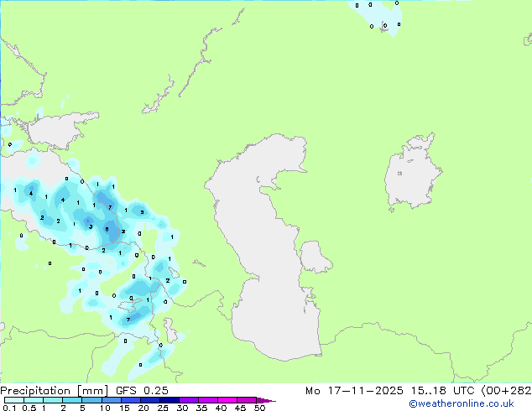Click the 45–50 mm legend color swatch
This screenshot has width=532, height=411.
pos(247,400)
